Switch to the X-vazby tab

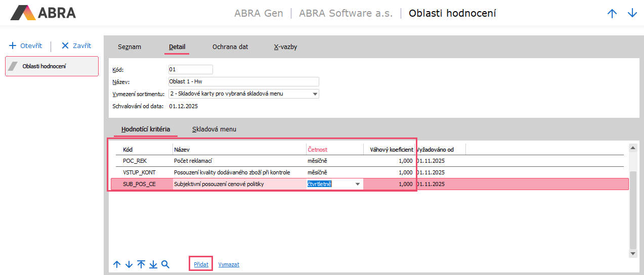(285, 47)
